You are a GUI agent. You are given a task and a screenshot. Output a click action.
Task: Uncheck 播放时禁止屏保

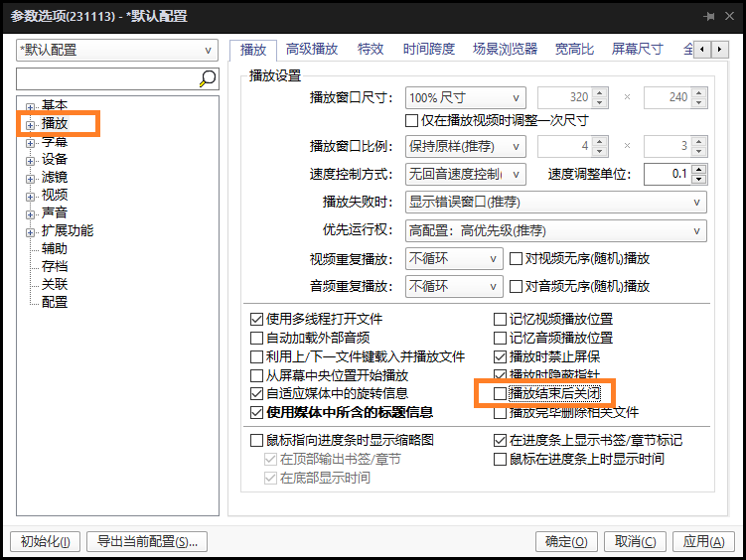500,357
